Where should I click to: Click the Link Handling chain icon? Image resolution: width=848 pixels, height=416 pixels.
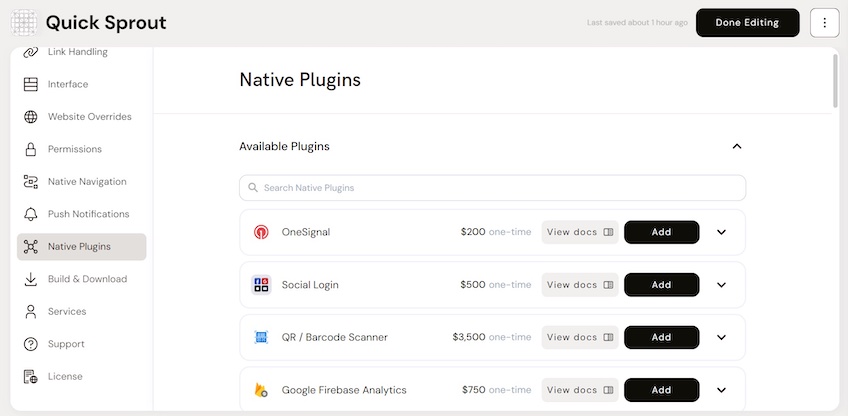pos(31,52)
